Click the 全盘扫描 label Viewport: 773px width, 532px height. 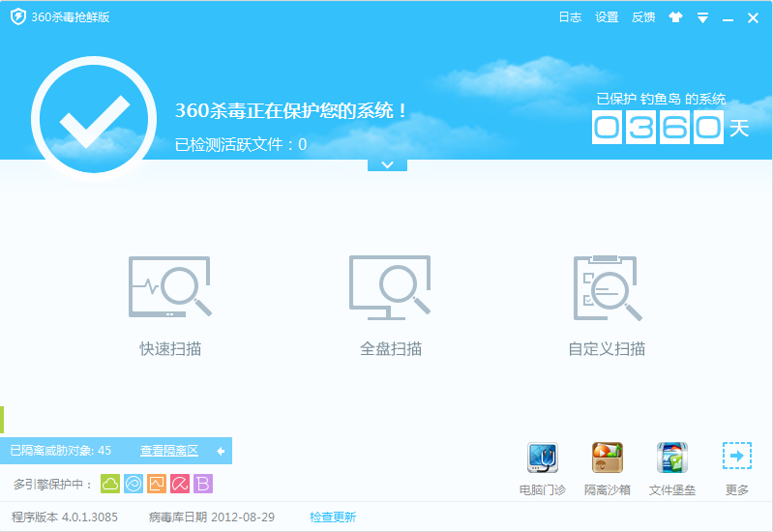pyautogui.click(x=391, y=348)
